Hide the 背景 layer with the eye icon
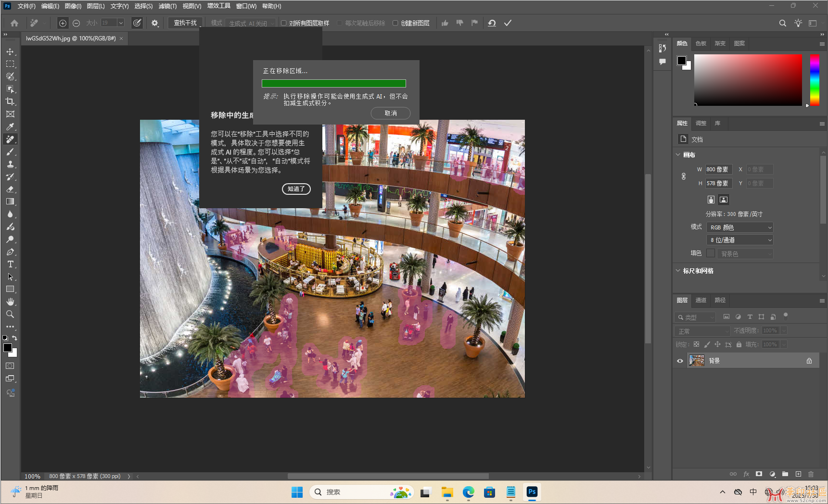828x504 pixels. tap(680, 361)
